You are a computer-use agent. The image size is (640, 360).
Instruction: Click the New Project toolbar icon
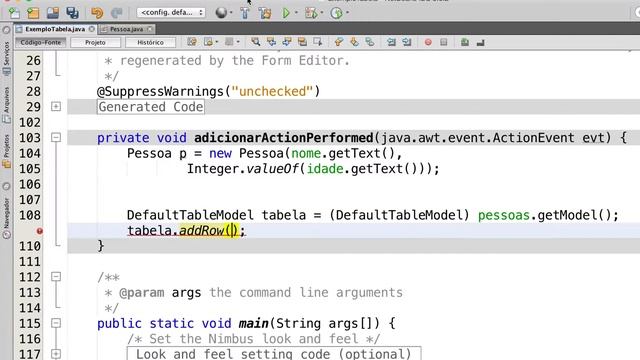(33, 13)
